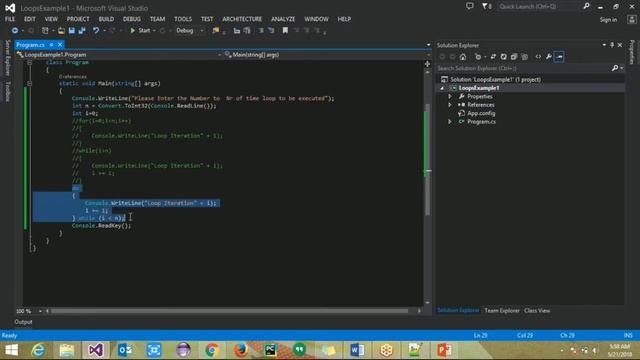Open Word from the taskbar

[357, 350]
